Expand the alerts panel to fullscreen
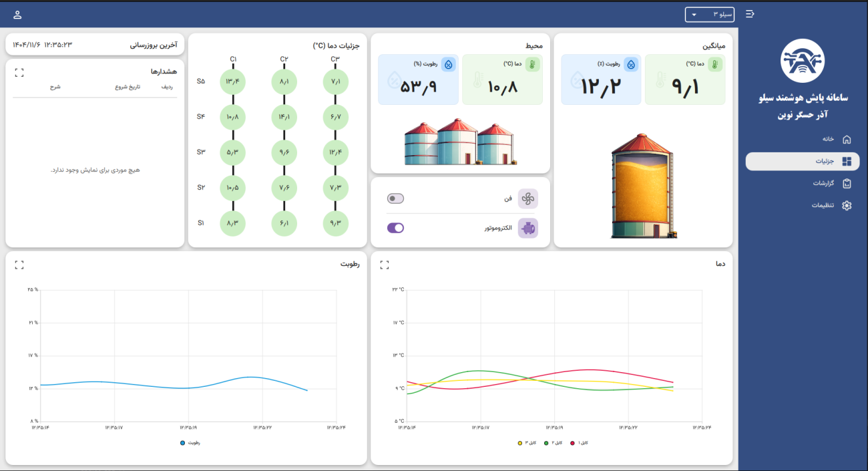Viewport: 868px width, 471px height. [x=19, y=72]
